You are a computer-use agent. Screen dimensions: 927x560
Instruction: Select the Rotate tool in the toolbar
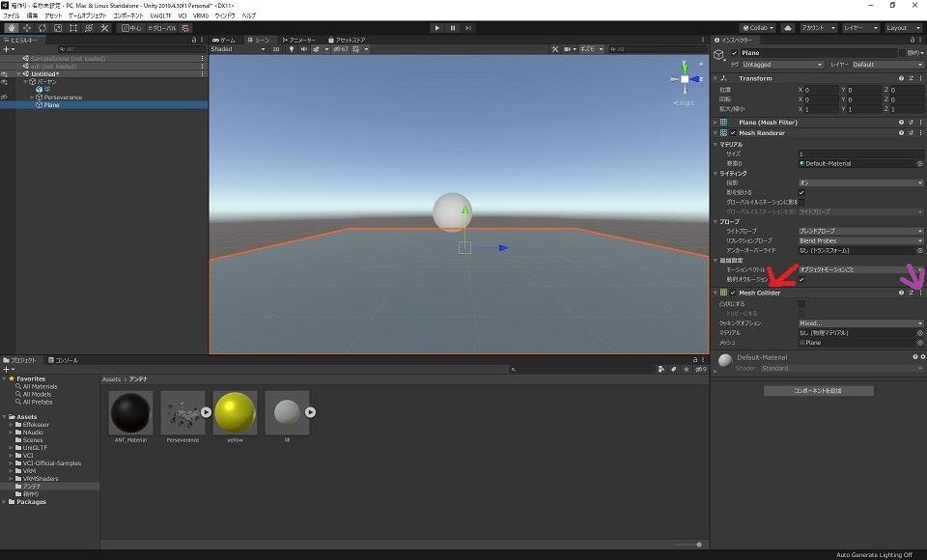tap(42, 28)
